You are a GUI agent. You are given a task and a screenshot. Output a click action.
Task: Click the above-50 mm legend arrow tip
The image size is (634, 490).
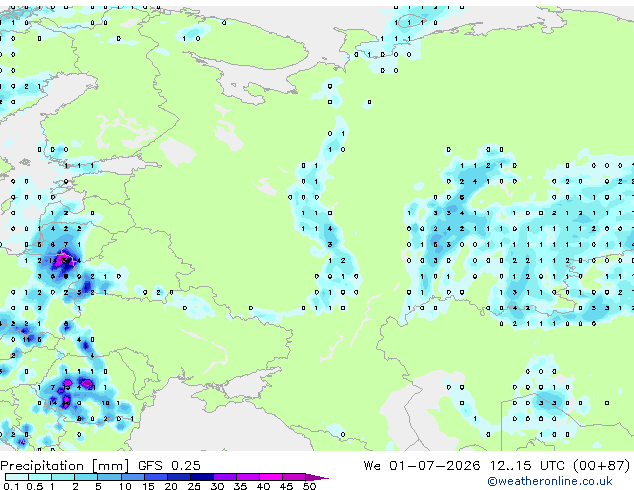pyautogui.click(x=318, y=478)
